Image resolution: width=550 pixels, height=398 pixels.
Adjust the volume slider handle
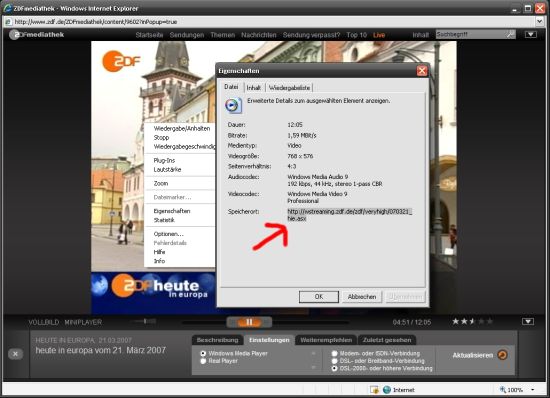[x=145, y=321]
